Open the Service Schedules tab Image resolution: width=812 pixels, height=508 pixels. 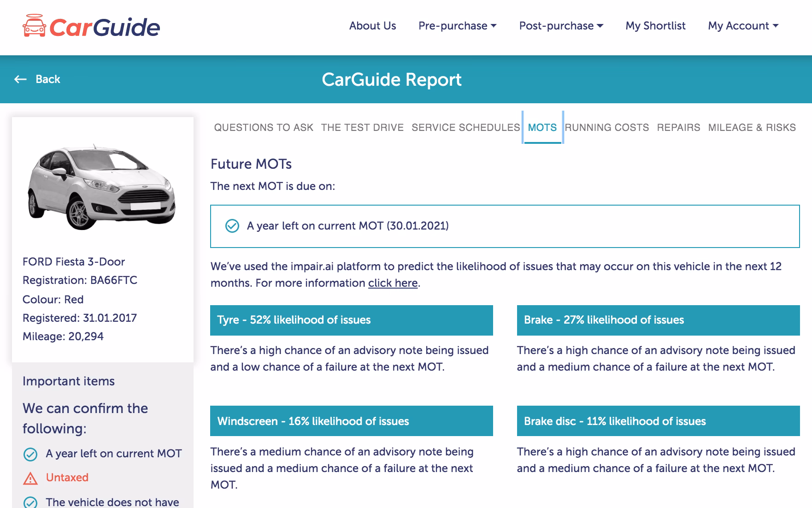465,128
